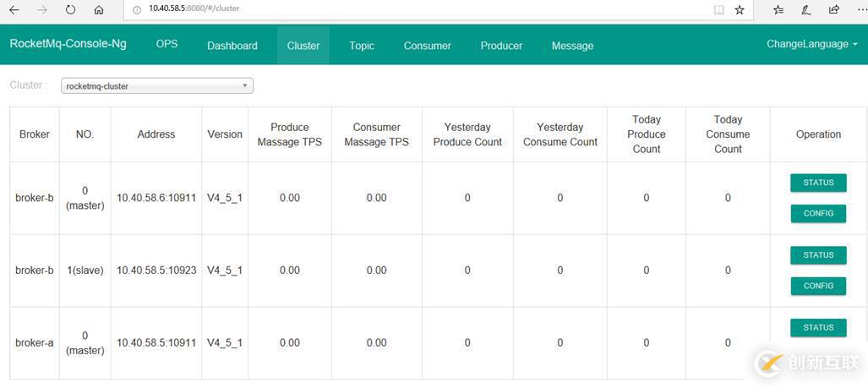Open the Producer tab
The height and width of the screenshot is (388, 868).
tap(501, 46)
